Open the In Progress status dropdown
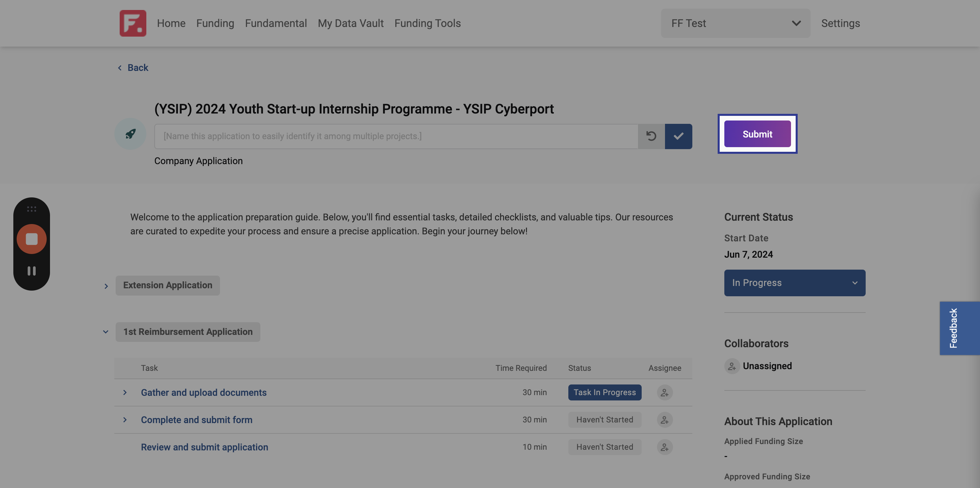Image resolution: width=980 pixels, height=488 pixels. [795, 283]
